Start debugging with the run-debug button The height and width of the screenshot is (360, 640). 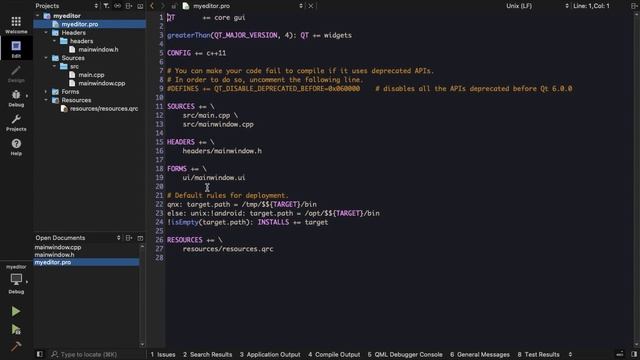coord(16,329)
